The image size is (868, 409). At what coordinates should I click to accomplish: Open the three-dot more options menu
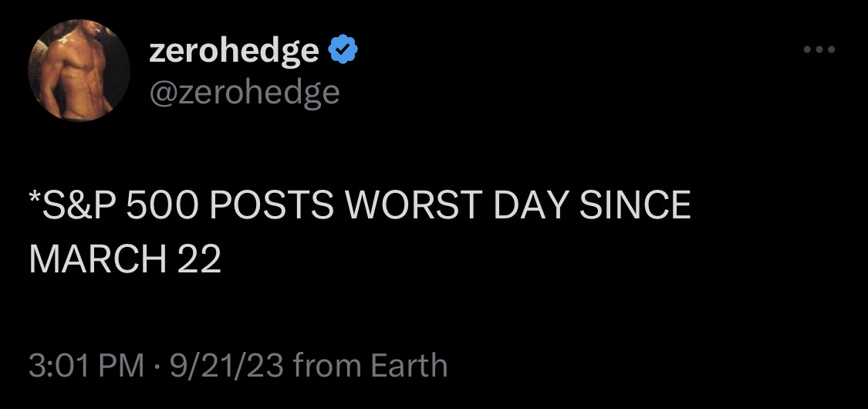point(819,50)
